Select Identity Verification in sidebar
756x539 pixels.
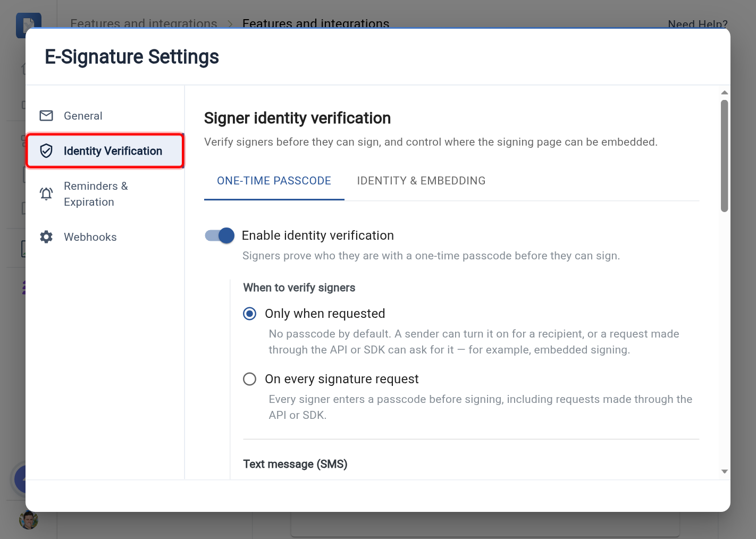pos(105,151)
